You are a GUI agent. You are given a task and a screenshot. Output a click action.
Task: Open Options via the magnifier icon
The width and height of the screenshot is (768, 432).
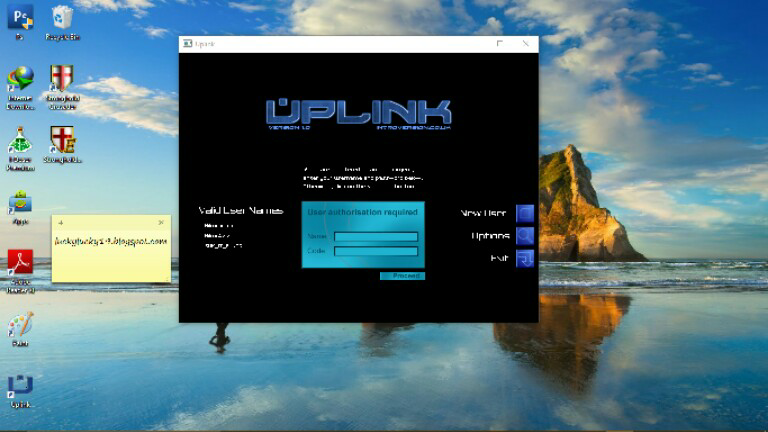pos(525,236)
